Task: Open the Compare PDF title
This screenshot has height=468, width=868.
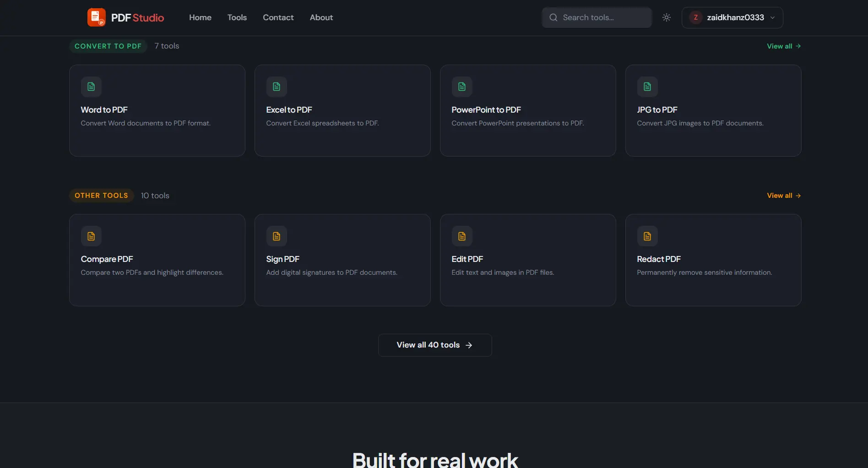Action: 107,259
